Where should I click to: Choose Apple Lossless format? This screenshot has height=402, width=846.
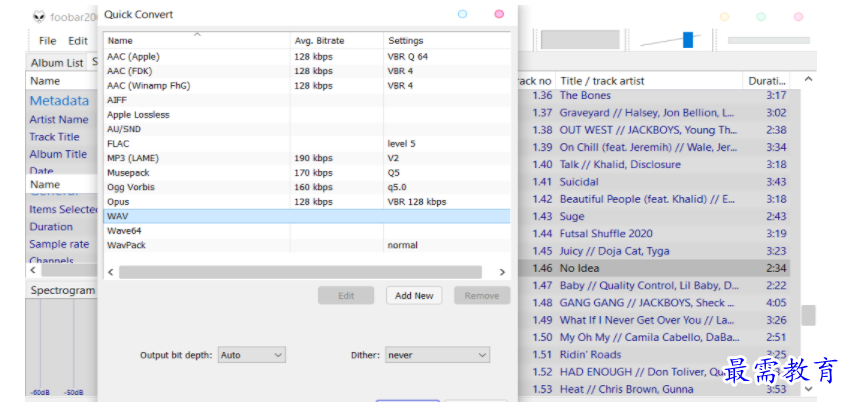click(307, 115)
